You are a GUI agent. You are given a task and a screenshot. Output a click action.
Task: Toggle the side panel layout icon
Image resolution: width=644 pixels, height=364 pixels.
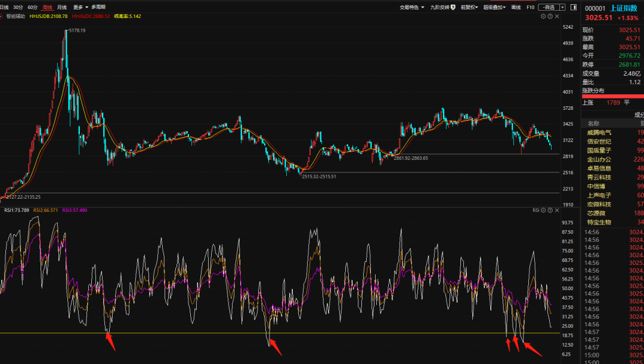point(574,7)
